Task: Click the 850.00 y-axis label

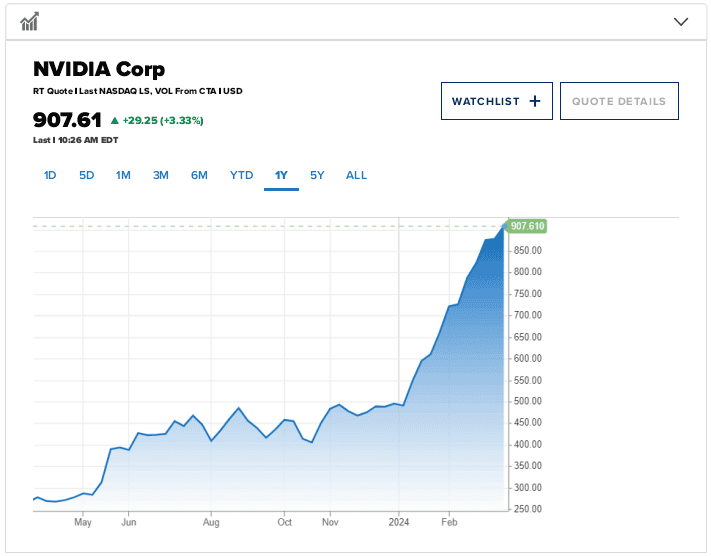Action: point(528,250)
